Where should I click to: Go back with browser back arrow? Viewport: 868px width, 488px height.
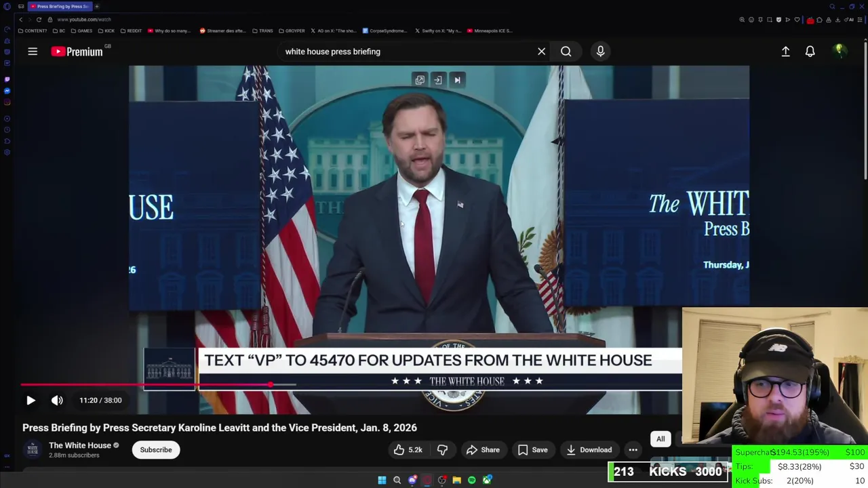pyautogui.click(x=21, y=20)
